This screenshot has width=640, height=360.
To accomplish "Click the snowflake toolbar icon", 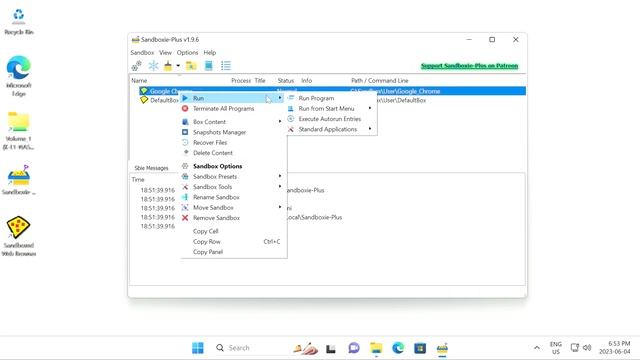I will point(153,66).
